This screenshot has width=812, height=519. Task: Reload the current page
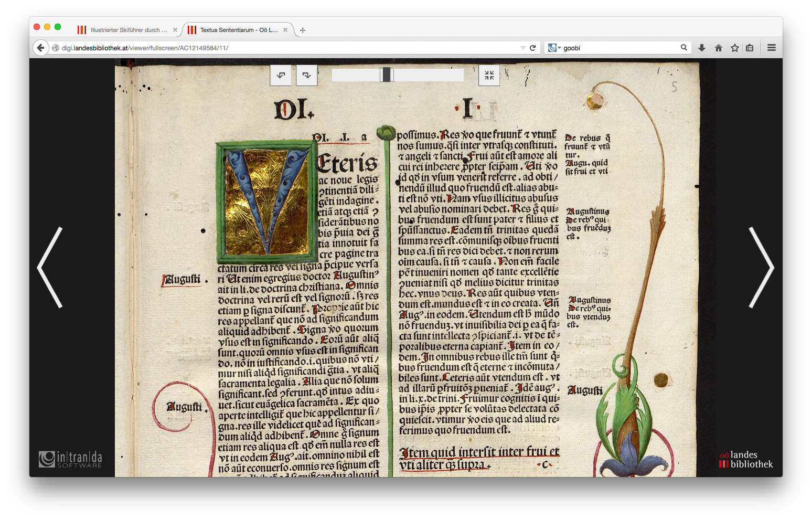pos(533,48)
